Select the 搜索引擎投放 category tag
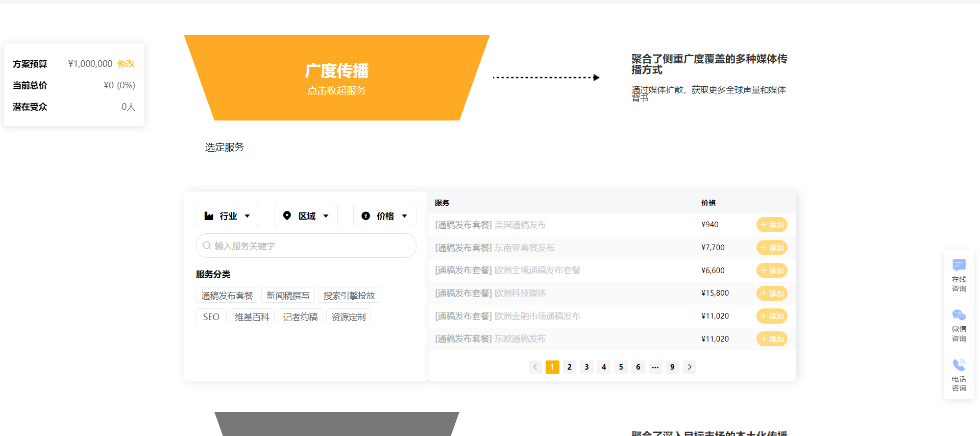Screen dimensions: 980x436 click(x=349, y=296)
